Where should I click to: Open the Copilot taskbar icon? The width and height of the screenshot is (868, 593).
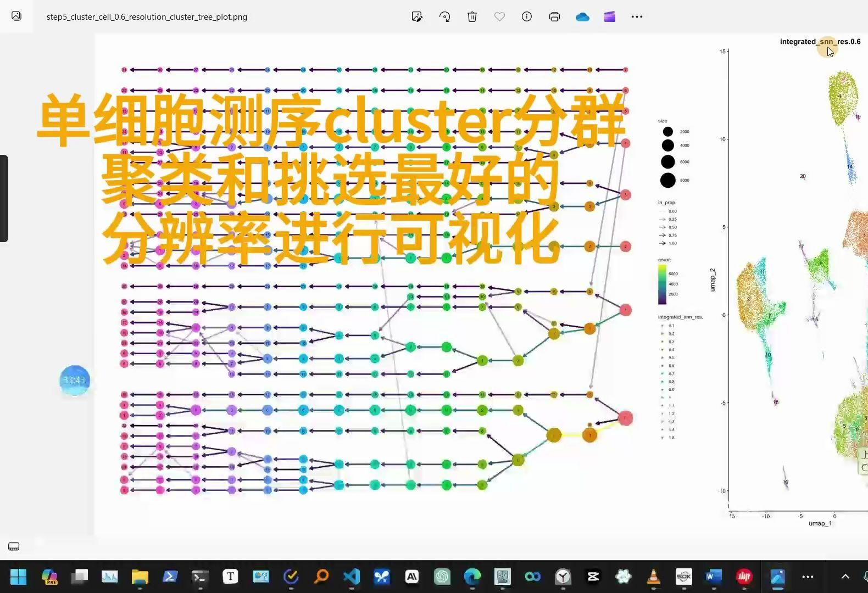click(49, 577)
